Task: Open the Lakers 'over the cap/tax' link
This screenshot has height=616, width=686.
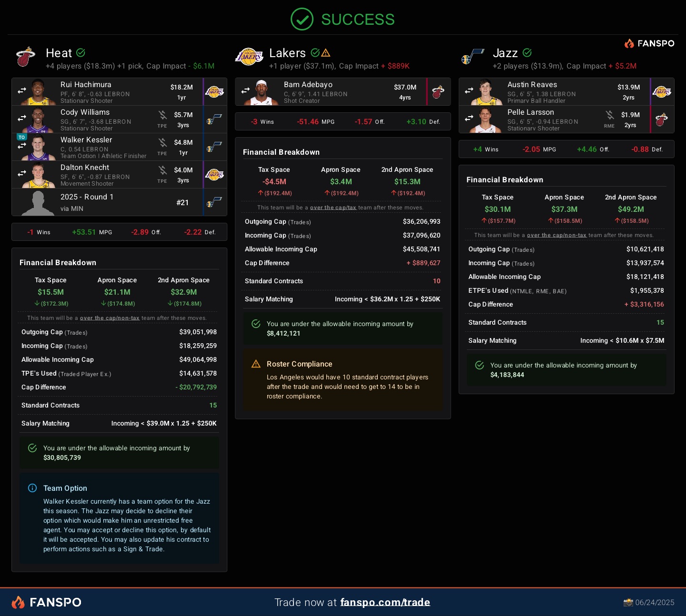Action: (x=333, y=208)
